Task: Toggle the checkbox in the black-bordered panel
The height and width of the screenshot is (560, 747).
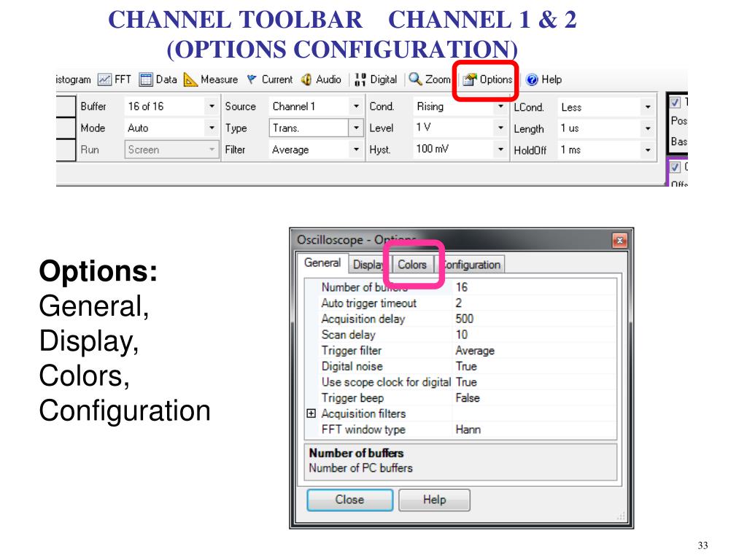Action: click(x=675, y=102)
